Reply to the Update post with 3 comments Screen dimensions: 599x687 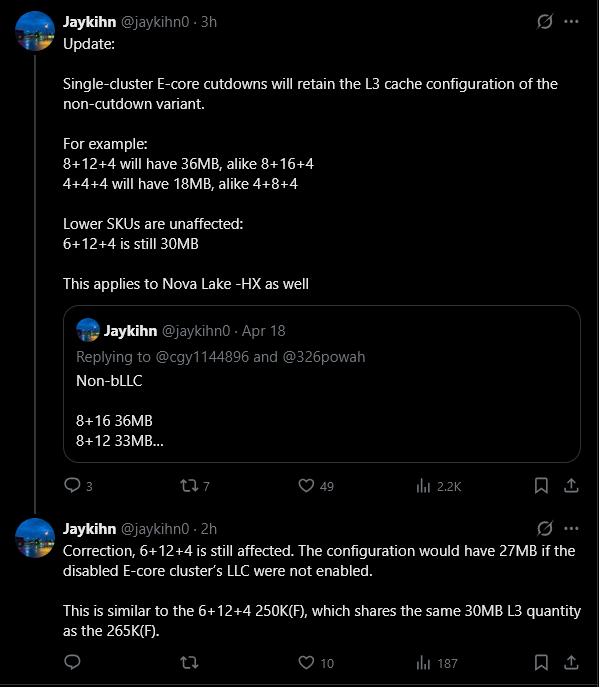click(78, 486)
